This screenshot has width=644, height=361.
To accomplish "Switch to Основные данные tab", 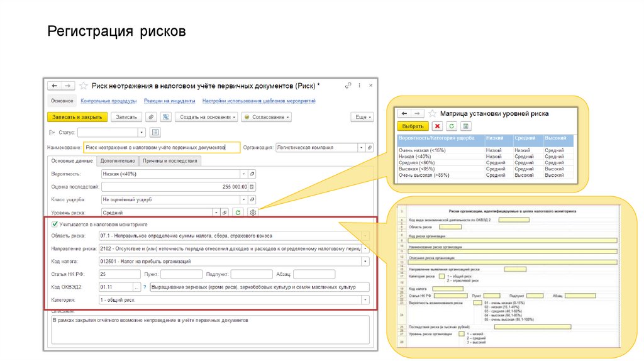I will point(72,161).
